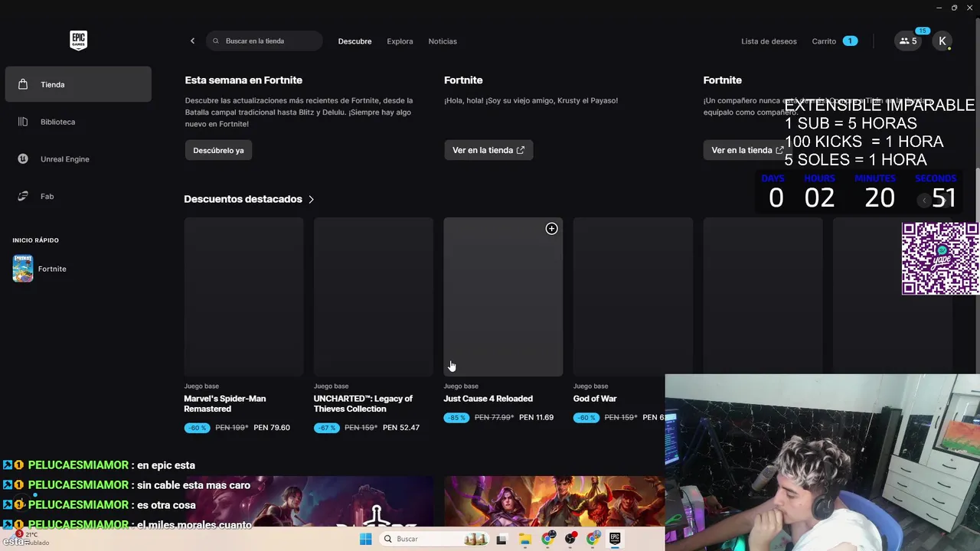Open the friends list icon
Image resolution: width=980 pixels, height=551 pixels.
point(908,41)
